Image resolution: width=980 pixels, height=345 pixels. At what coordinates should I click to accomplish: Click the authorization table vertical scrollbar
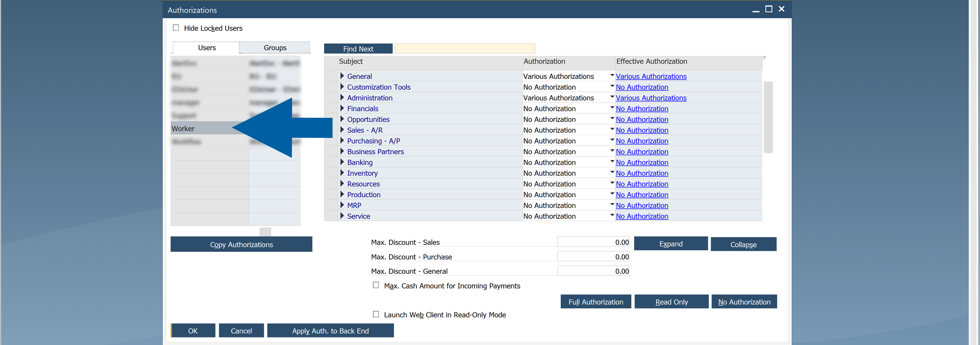coord(768,117)
